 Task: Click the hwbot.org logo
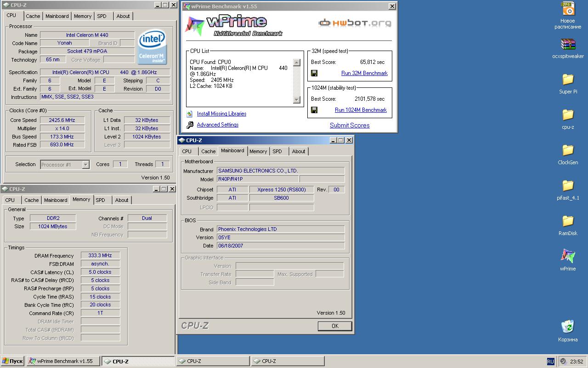[x=355, y=23]
